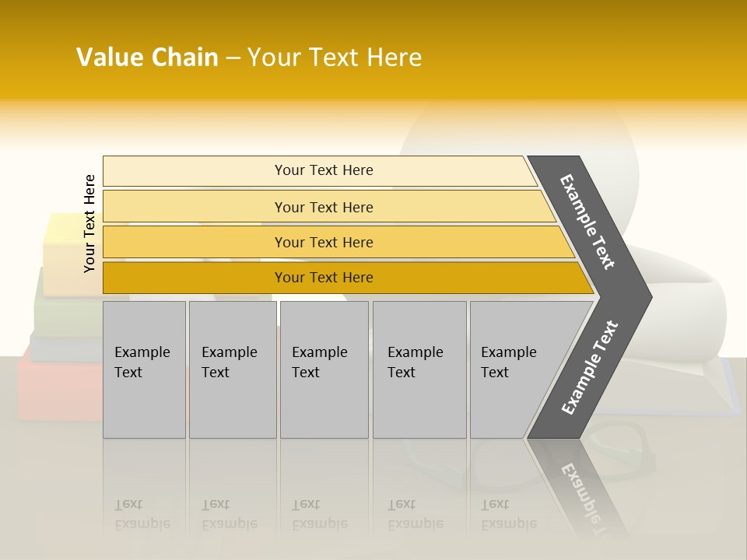Select the second 'Your Text Here' bar
Viewport: 747px width, 560px height.
324,207
